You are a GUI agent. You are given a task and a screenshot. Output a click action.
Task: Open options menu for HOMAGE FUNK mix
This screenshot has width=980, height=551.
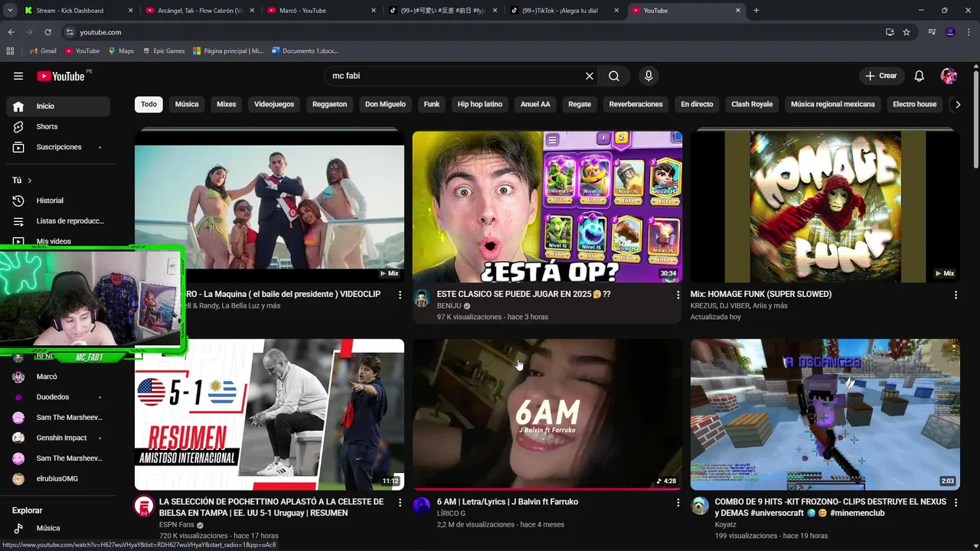[955, 295]
